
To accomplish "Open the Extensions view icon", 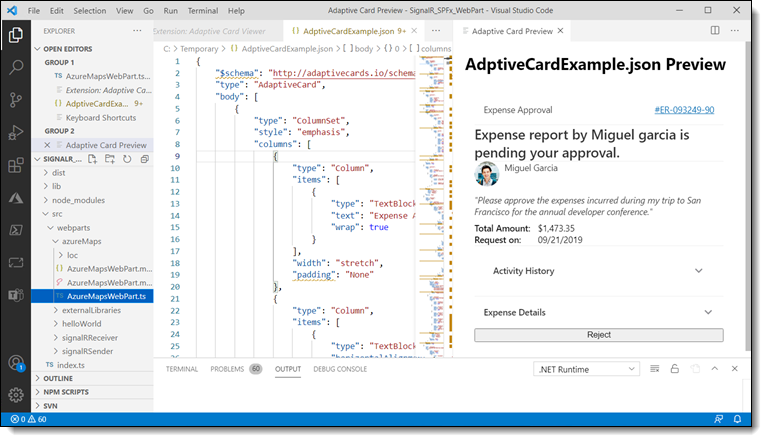I will point(16,165).
